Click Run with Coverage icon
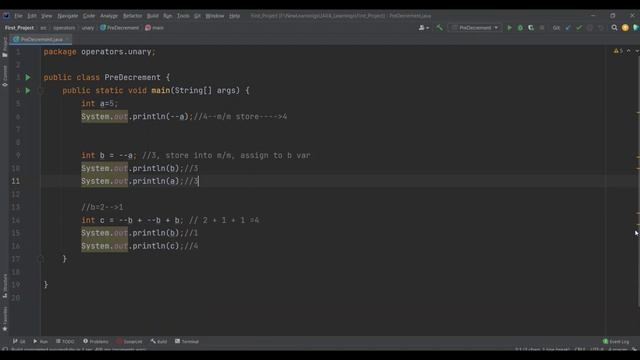Image resolution: width=640 pixels, height=360 pixels. pyautogui.click(x=531, y=28)
